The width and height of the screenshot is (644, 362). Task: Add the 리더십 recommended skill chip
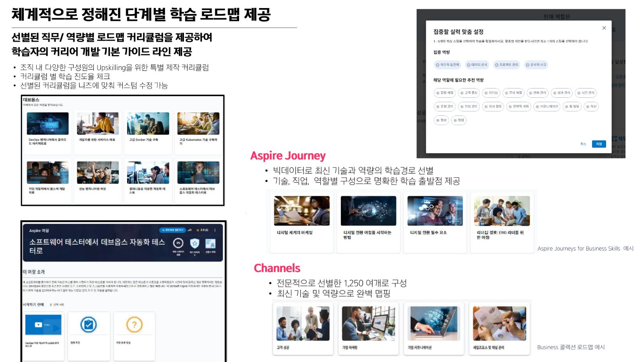(491, 93)
